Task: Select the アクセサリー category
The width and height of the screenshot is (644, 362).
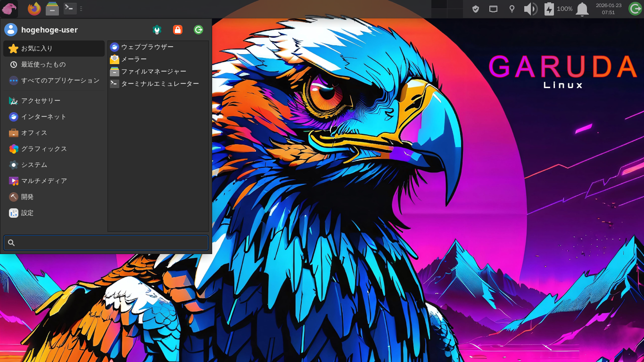Action: [54, 101]
